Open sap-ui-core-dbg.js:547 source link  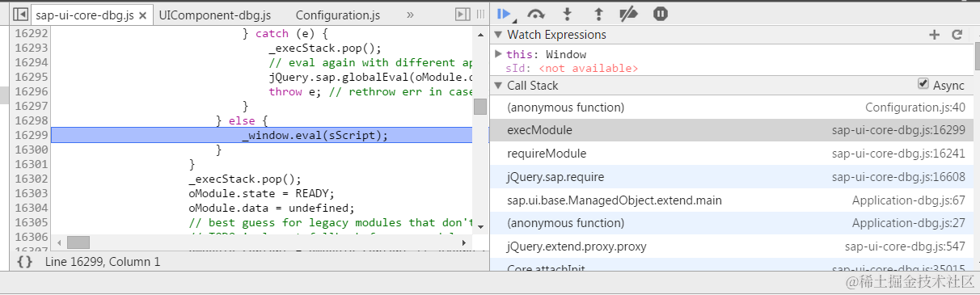[906, 247]
